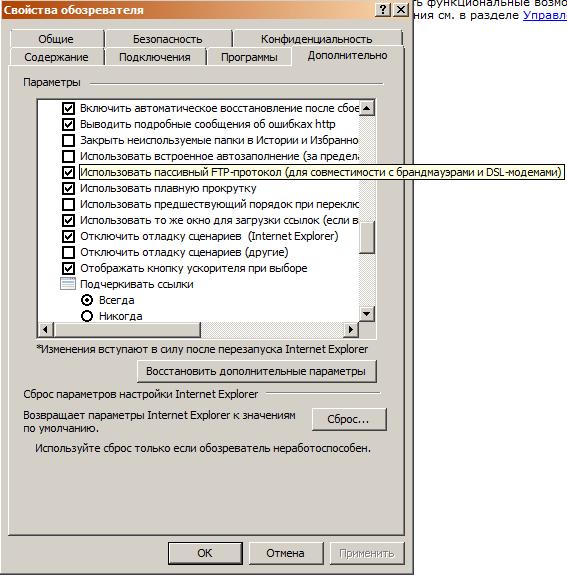Viewport: 567px width, 577px height.
Task: Switch to the 'Безопасность' tab
Action: point(168,39)
